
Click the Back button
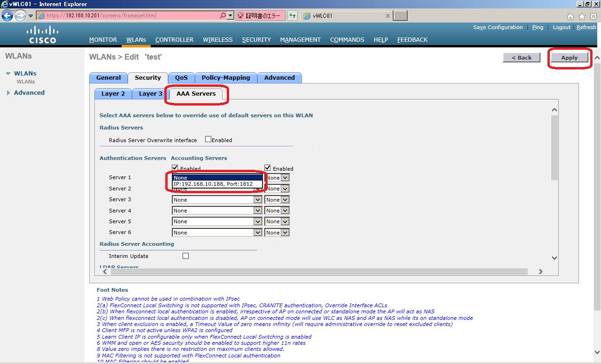[x=522, y=57]
